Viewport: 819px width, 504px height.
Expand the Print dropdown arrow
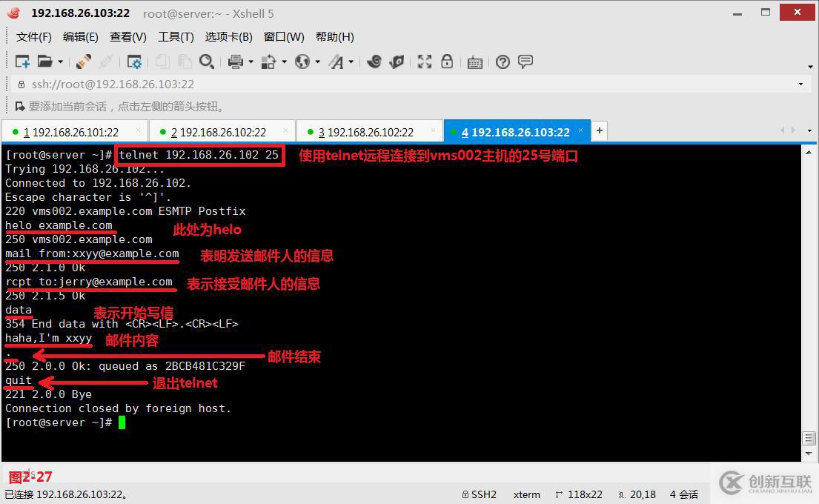point(251,62)
